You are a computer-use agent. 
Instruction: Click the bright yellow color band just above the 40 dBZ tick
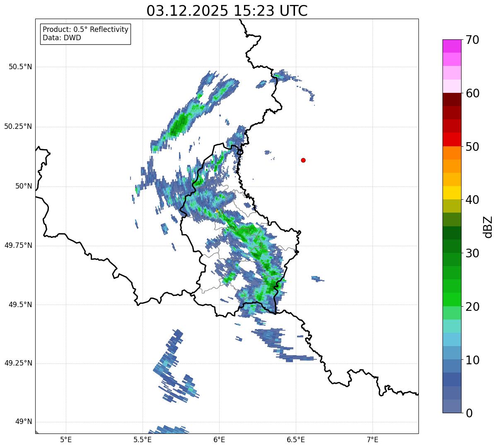(452, 193)
